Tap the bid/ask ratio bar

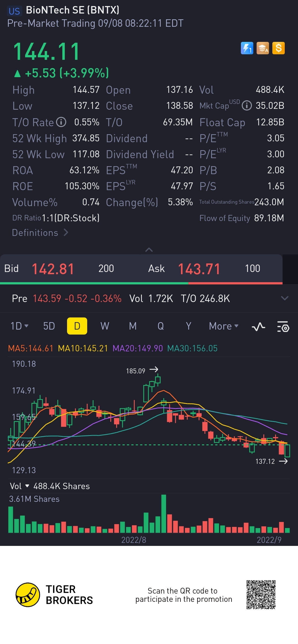[141, 283]
